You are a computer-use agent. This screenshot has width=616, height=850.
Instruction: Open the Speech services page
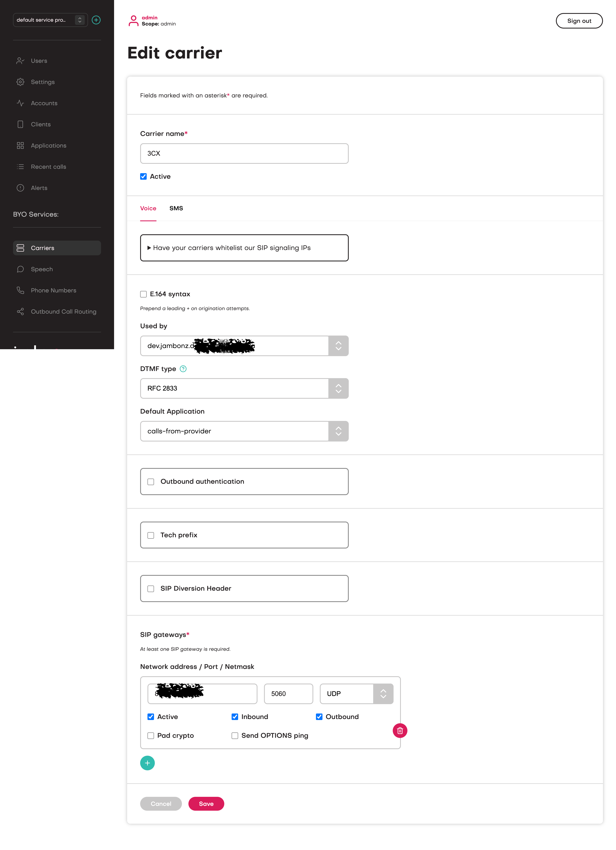click(42, 269)
